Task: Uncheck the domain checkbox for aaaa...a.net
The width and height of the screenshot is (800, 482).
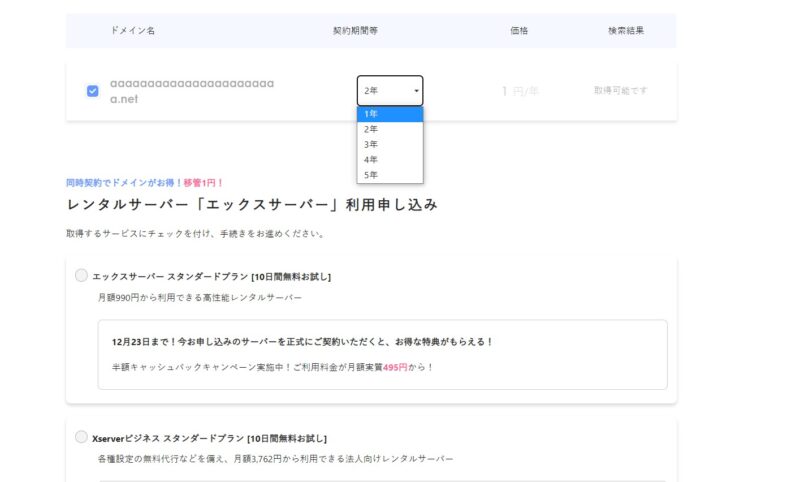Action: click(x=92, y=91)
